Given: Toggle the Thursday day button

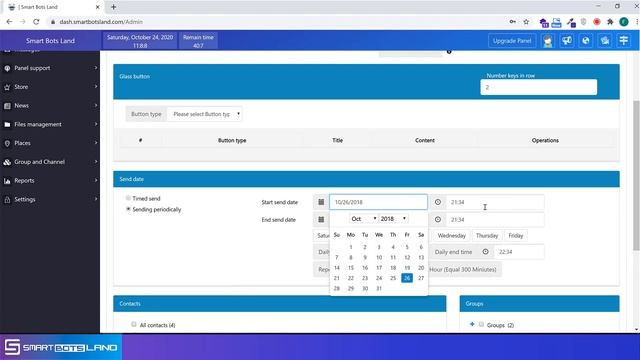Looking at the screenshot, I should (x=487, y=236).
